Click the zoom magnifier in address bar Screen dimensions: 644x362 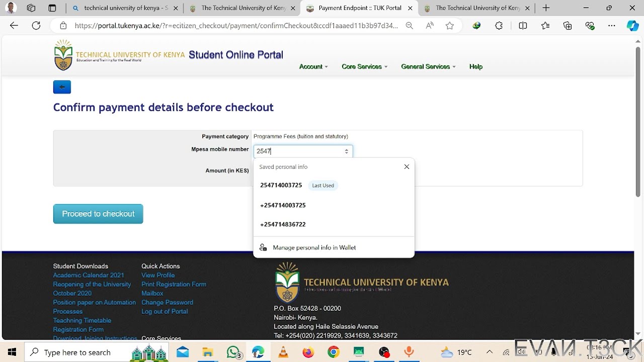pyautogui.click(x=410, y=26)
